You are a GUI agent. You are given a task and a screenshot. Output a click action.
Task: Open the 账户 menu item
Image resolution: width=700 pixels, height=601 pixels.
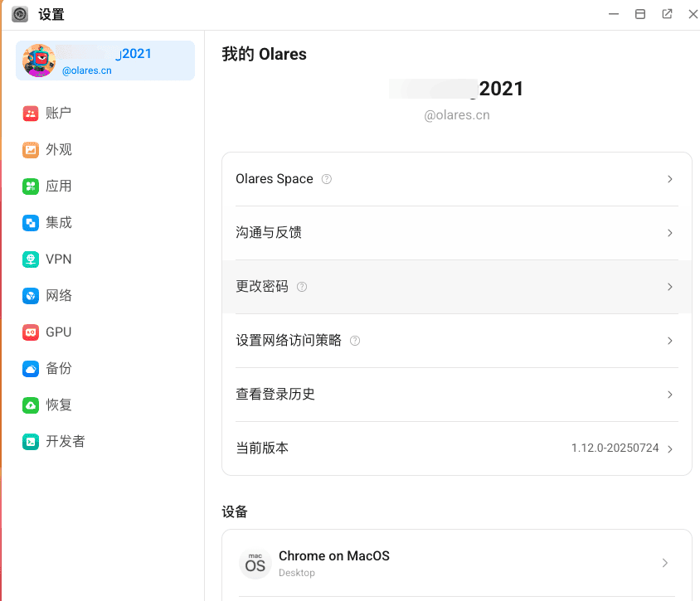pos(105,114)
